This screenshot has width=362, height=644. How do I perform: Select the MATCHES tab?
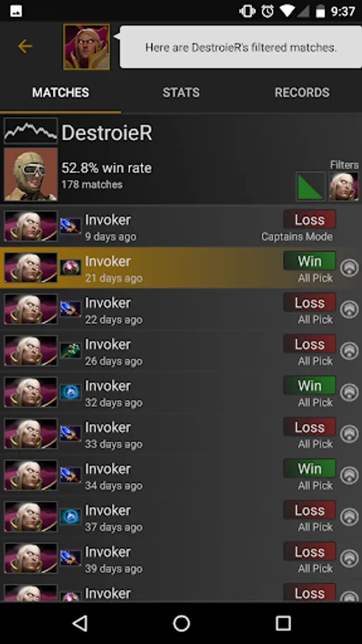tap(60, 92)
